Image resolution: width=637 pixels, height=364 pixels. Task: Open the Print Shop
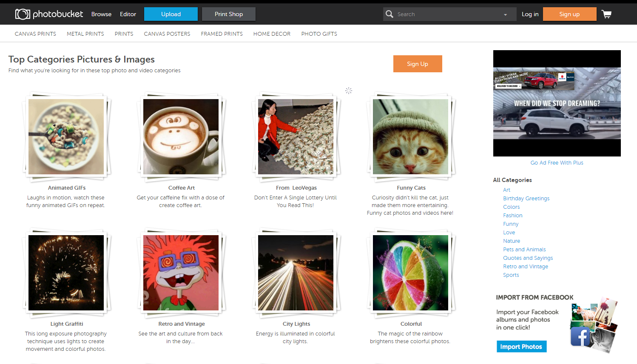click(228, 14)
